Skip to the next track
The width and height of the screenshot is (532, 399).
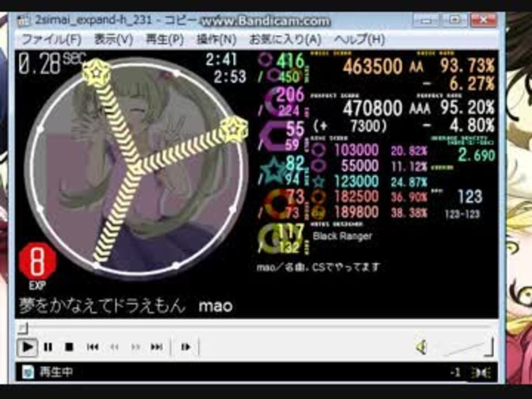tap(156, 347)
